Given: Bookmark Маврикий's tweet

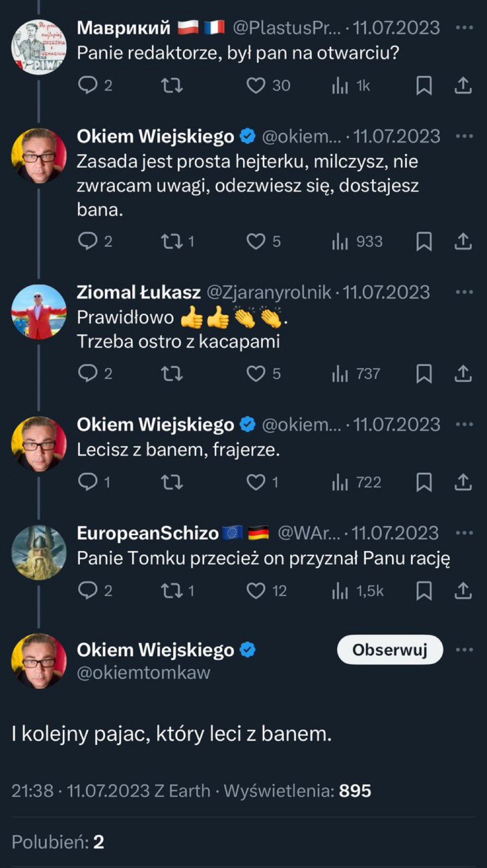Looking at the screenshot, I should tap(424, 85).
